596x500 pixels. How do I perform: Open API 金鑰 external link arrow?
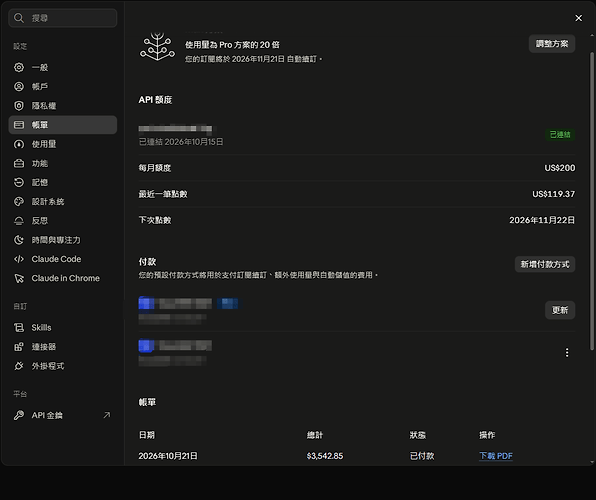pos(107,415)
